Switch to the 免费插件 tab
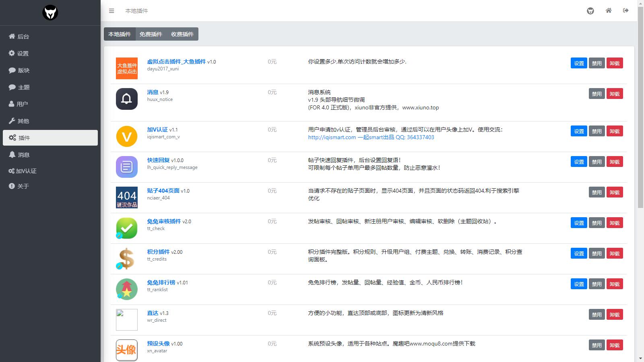Image resolution: width=644 pixels, height=362 pixels. click(151, 34)
